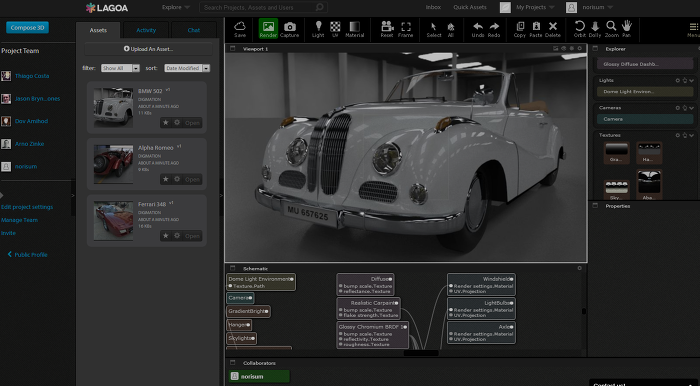Open the BMW 502 asset
The width and height of the screenshot is (700, 386).
pyautogui.click(x=192, y=123)
